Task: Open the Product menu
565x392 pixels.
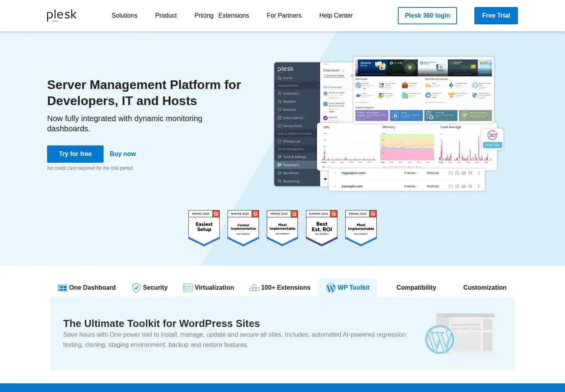Action: (x=166, y=16)
